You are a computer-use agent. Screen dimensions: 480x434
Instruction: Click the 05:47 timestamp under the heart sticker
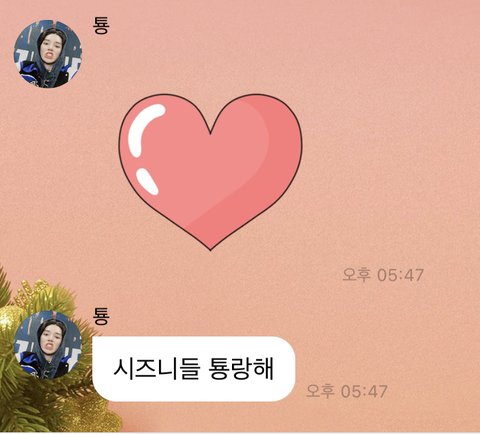pyautogui.click(x=400, y=275)
